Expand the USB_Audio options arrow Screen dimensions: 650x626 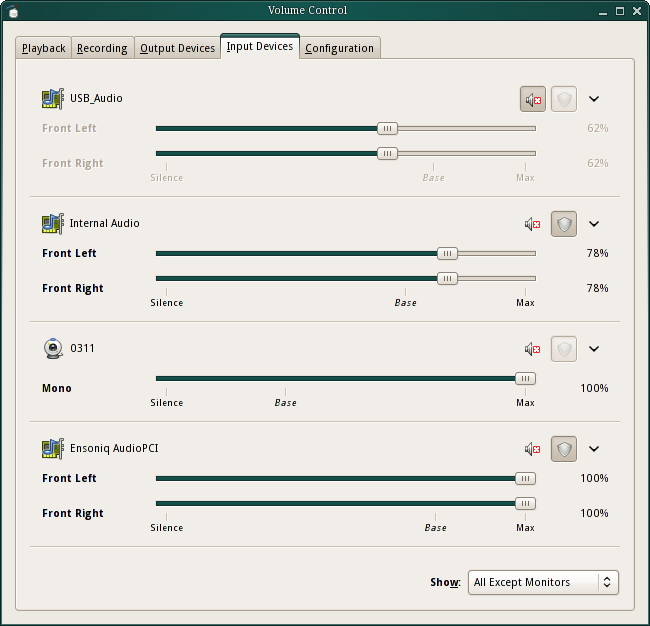594,99
